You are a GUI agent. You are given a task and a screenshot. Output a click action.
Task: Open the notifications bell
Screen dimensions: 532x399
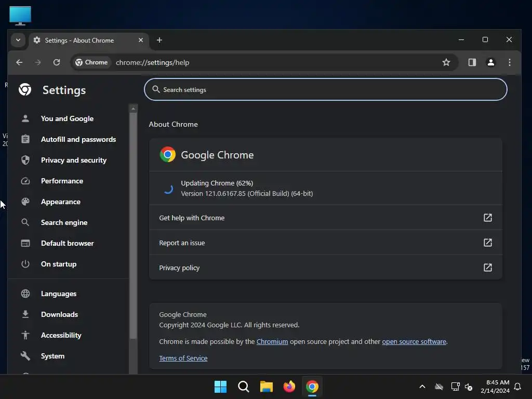pos(517,387)
